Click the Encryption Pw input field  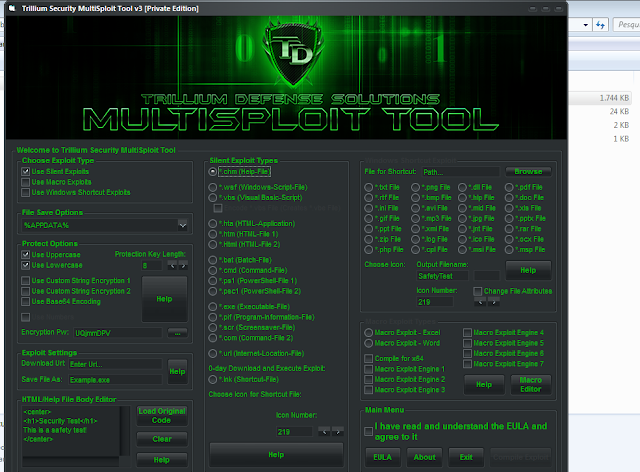coord(118,333)
